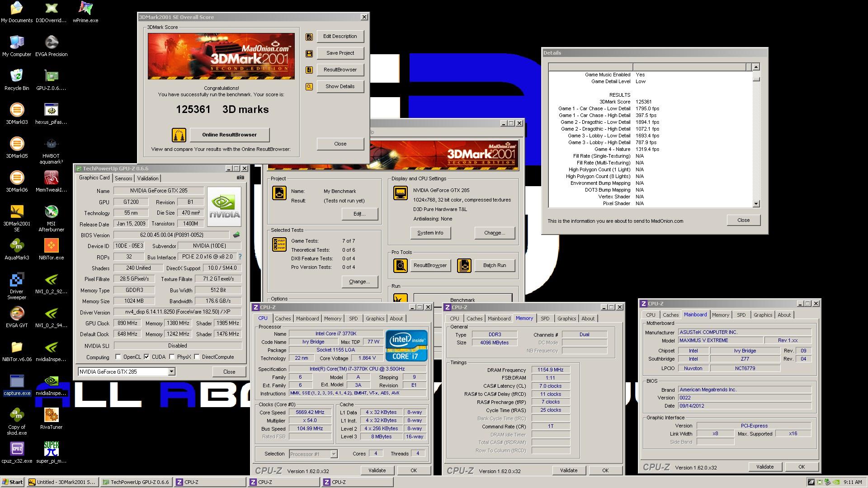Image resolution: width=868 pixels, height=488 pixels.
Task: Click the Batch Run button
Action: click(x=495, y=265)
